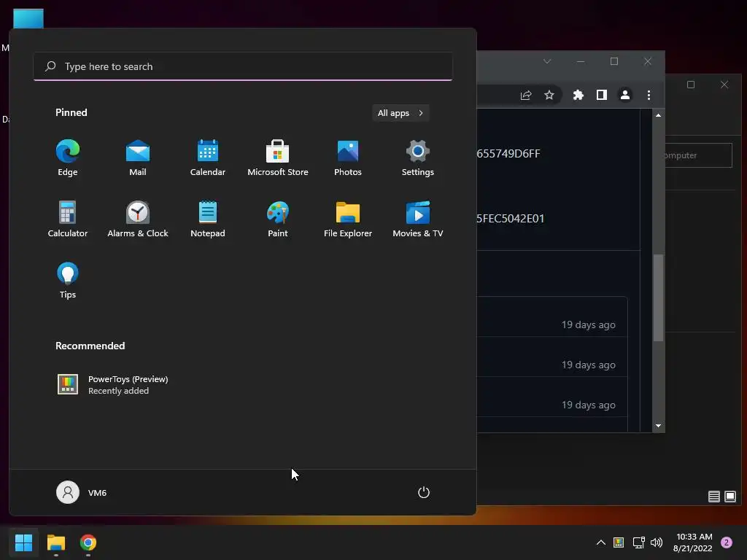Open PowerToys tray icon

coord(619,542)
